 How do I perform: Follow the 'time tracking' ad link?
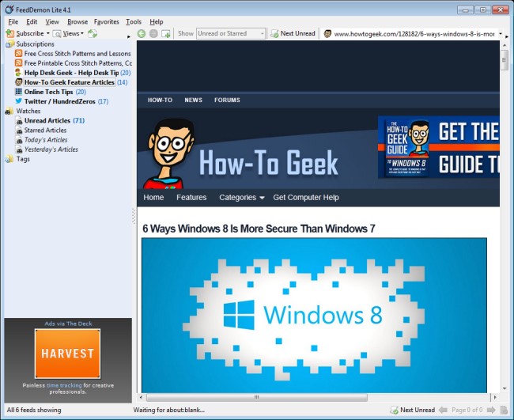pos(64,385)
